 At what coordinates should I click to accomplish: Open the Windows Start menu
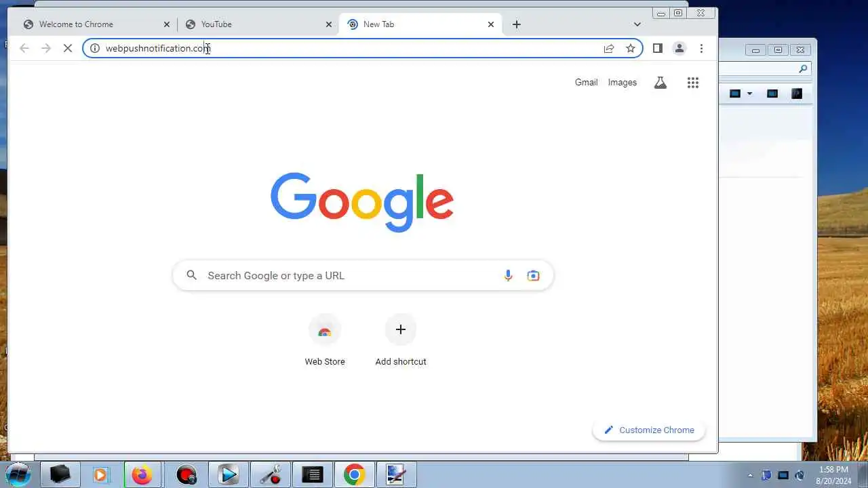coord(18,474)
